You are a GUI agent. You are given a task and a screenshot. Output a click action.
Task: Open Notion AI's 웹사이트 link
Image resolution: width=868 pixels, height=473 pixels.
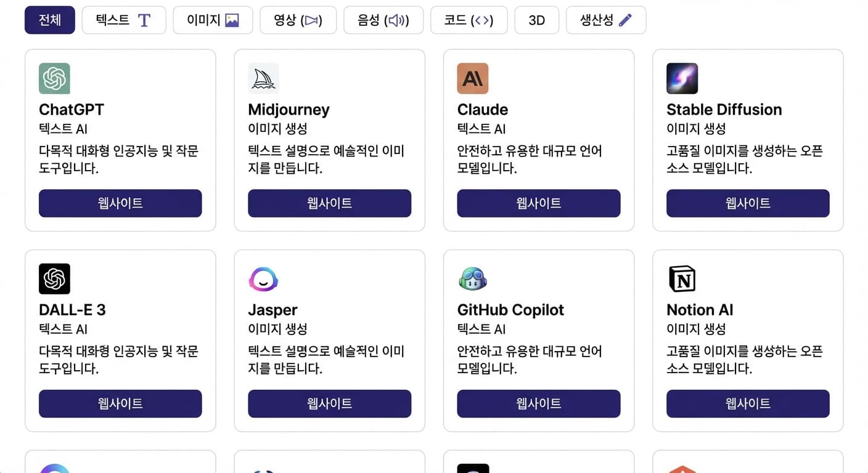(747, 403)
